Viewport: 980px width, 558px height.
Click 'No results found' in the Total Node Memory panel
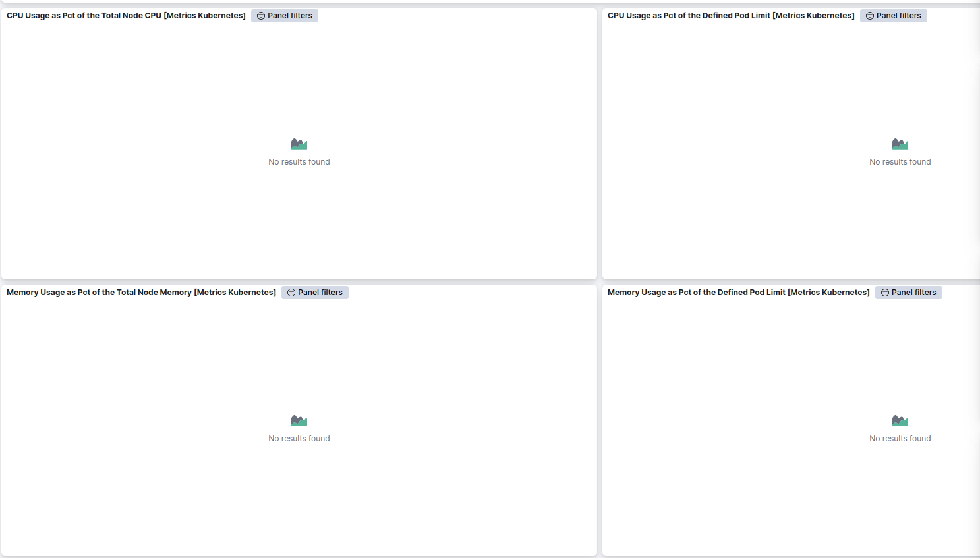[x=299, y=439]
